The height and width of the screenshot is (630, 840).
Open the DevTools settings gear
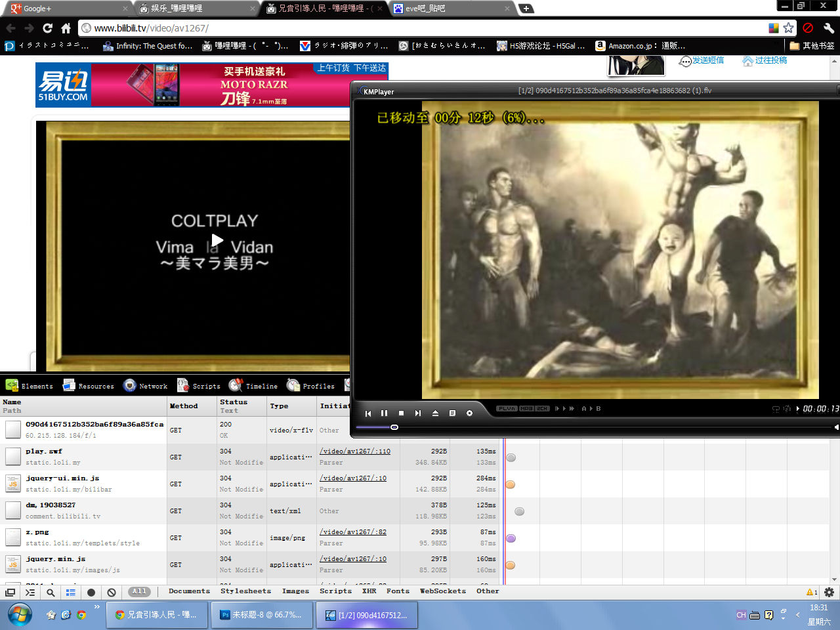click(x=829, y=592)
